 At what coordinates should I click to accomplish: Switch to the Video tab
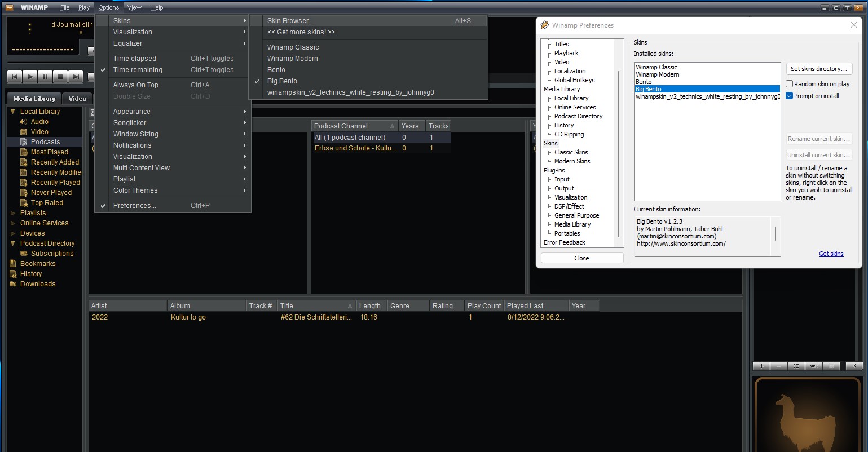coord(77,99)
